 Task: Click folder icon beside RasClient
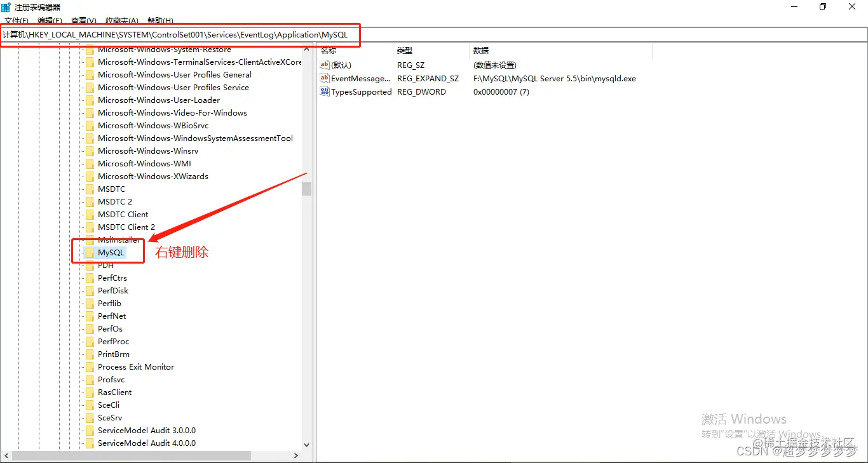(90, 393)
